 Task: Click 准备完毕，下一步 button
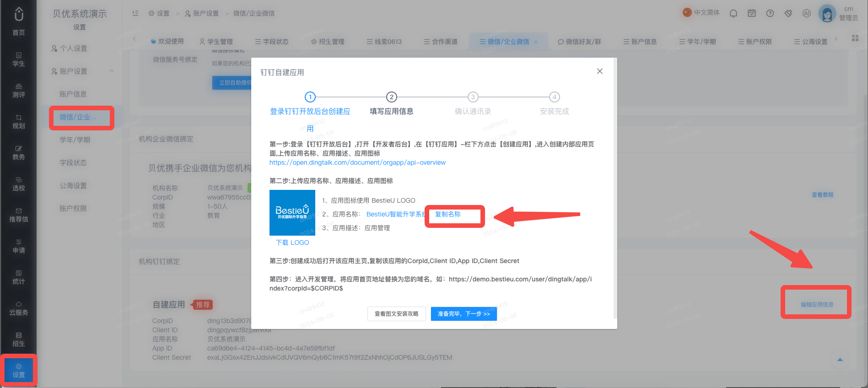(464, 314)
